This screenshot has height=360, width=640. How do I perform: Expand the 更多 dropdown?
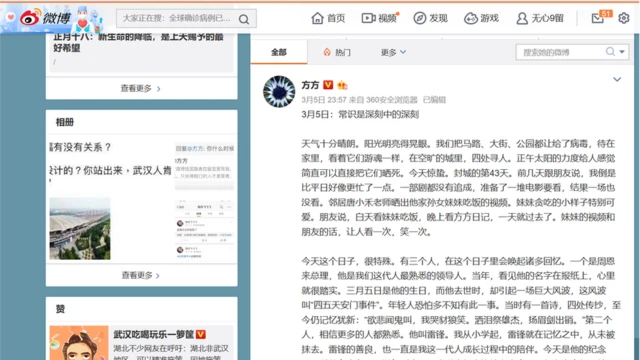(x=393, y=52)
